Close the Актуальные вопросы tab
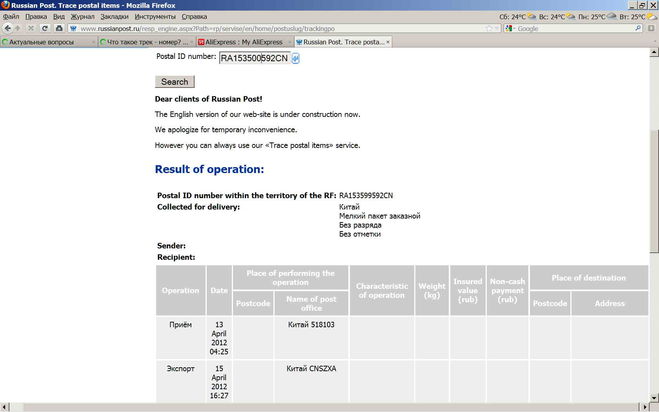The width and height of the screenshot is (659, 412). pos(93,42)
